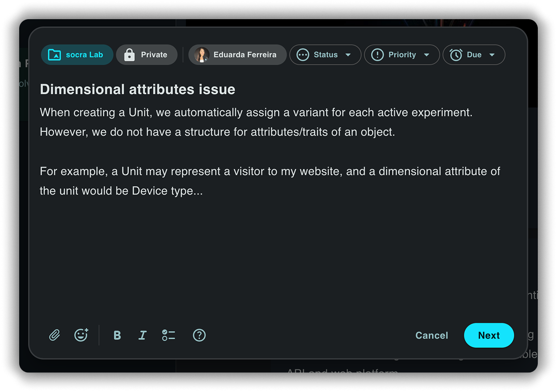The image size is (557, 392).
Task: Toggle bold text formatting
Action: click(117, 335)
